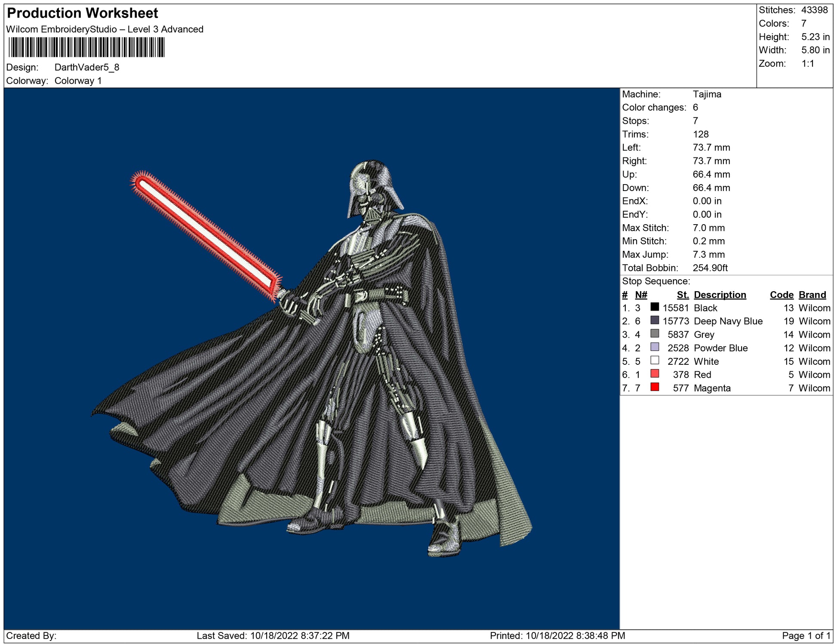Click the barcode under the Wilcom title
The image size is (837, 644).
(x=86, y=47)
